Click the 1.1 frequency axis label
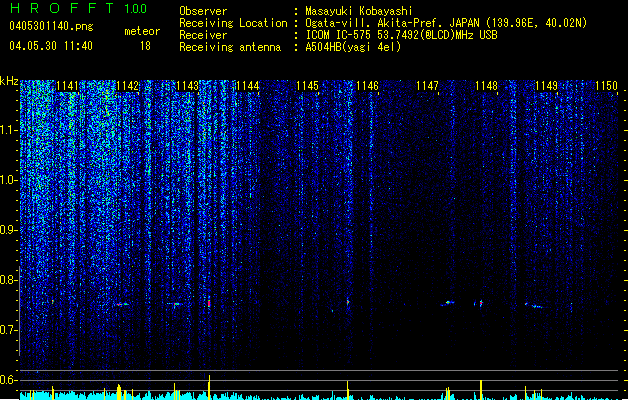Screen dimensions: 629x400 pos(9,130)
